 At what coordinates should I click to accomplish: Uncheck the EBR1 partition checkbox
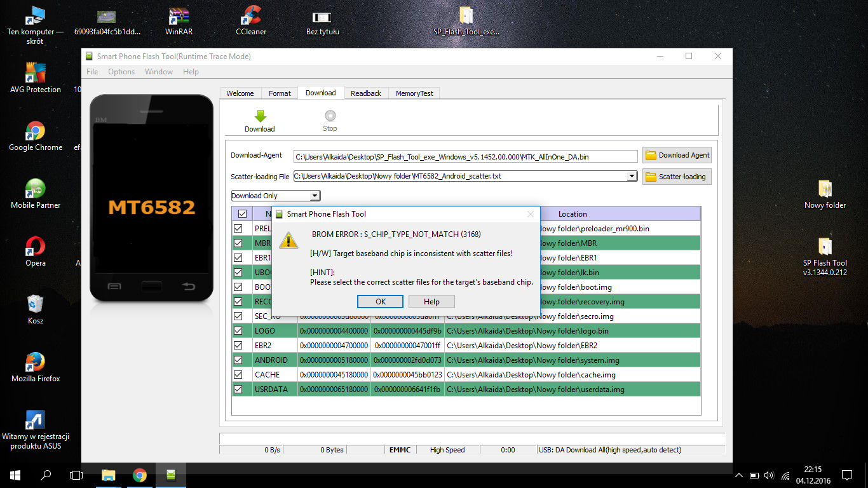pos(238,257)
